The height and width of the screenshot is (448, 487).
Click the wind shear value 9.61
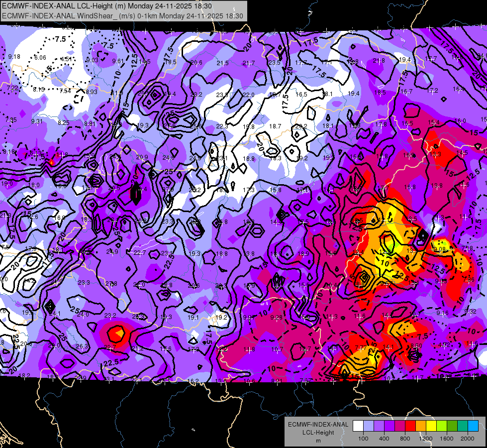coord(118,61)
